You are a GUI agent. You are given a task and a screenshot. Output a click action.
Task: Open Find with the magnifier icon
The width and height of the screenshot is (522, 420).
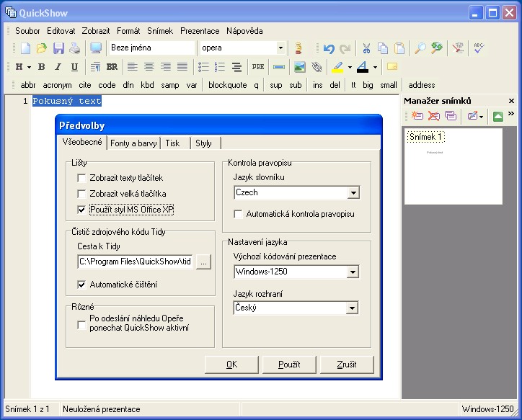[x=420, y=48]
